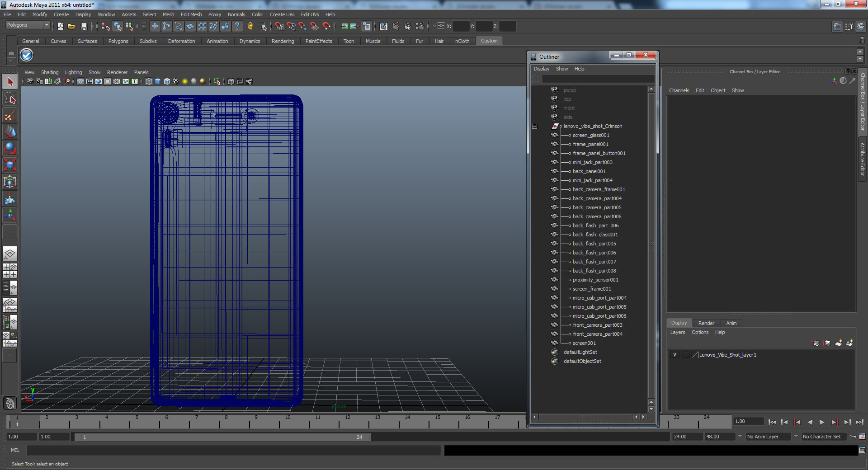This screenshot has width=868, height=470.
Task: Open the Create menu
Action: (61, 14)
